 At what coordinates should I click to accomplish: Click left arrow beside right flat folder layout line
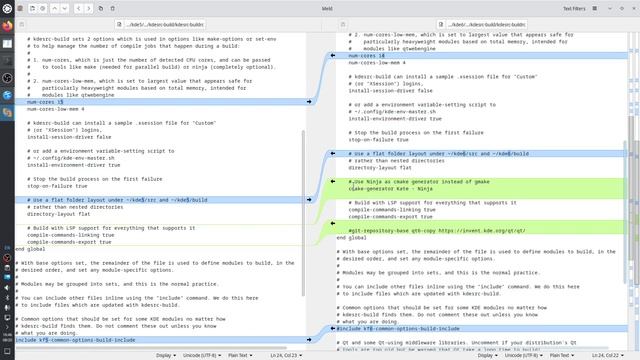(x=333, y=153)
